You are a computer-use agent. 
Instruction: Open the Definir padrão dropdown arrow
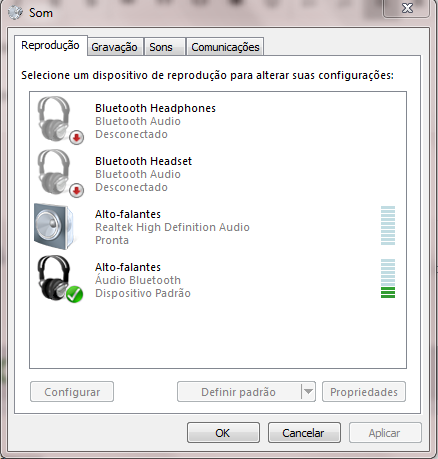pos(308,392)
